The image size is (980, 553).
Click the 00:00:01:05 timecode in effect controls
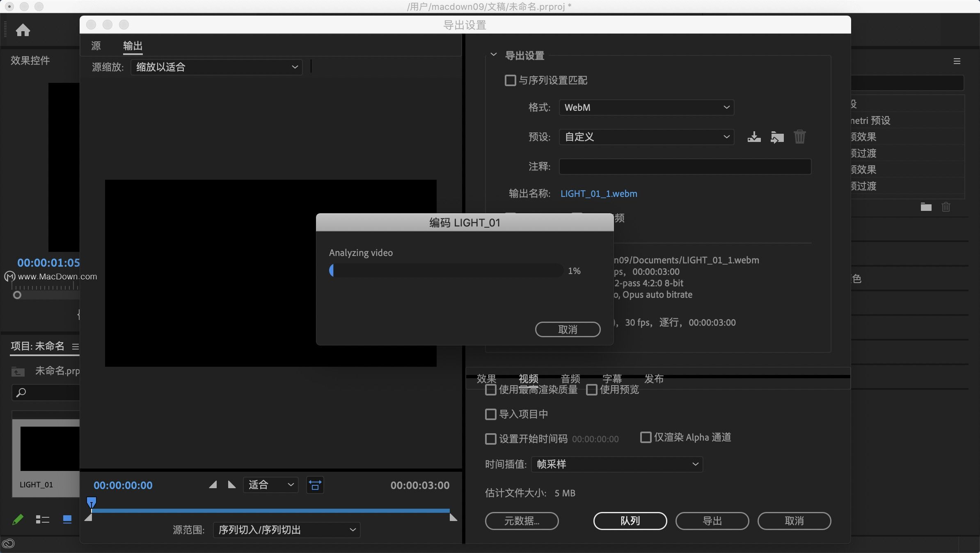point(48,263)
